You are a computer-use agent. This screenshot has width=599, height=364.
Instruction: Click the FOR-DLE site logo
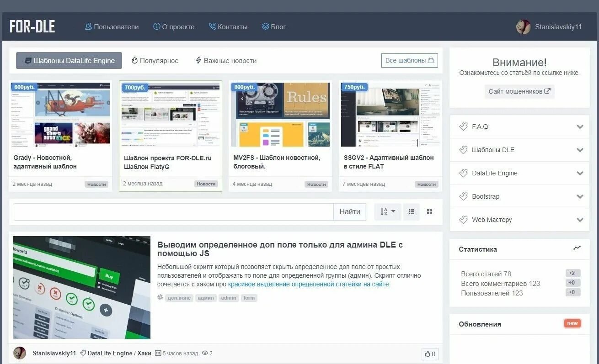point(32,26)
